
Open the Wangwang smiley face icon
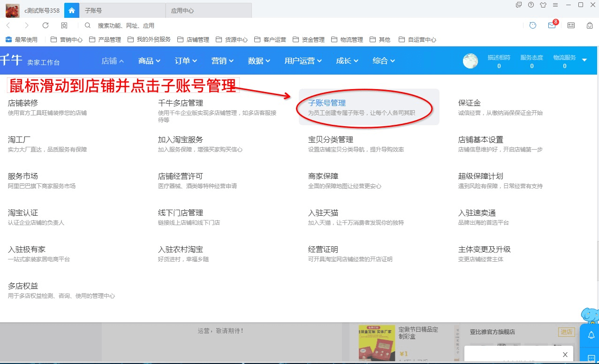533,25
